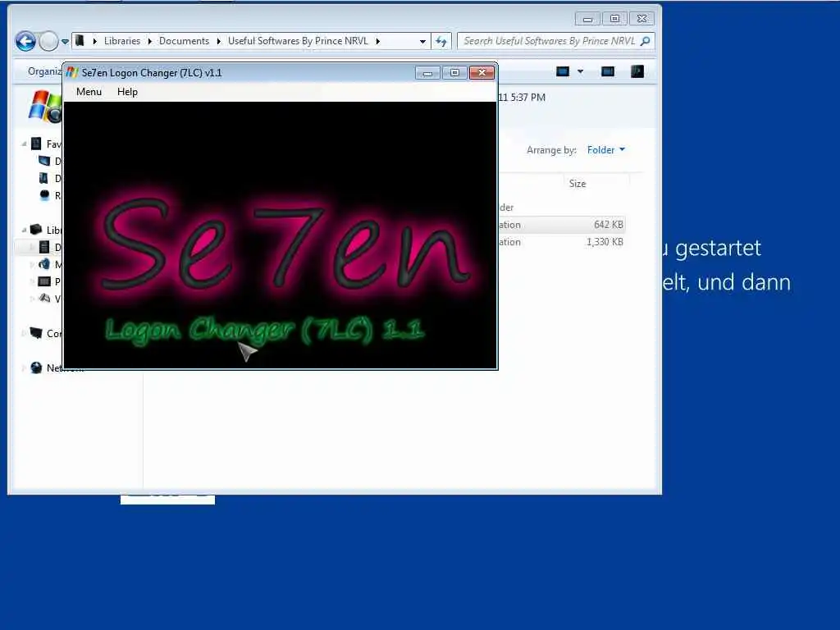
Task: Click the Explorer help icon
Action: [637, 71]
